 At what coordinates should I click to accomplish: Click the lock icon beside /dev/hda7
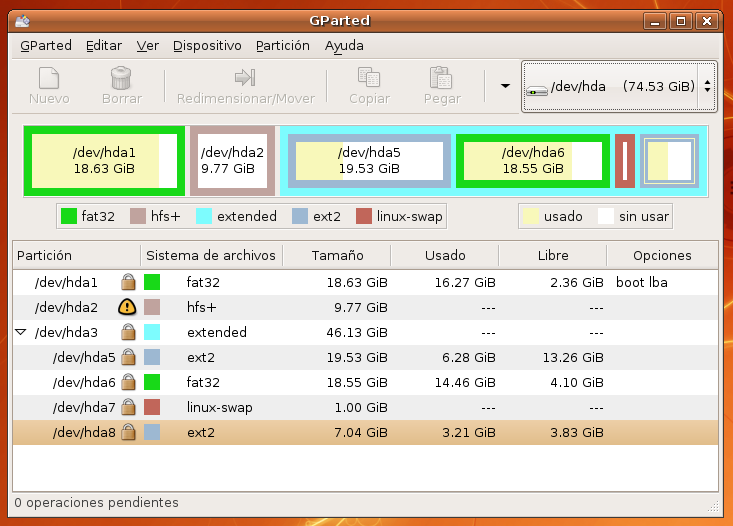127,407
